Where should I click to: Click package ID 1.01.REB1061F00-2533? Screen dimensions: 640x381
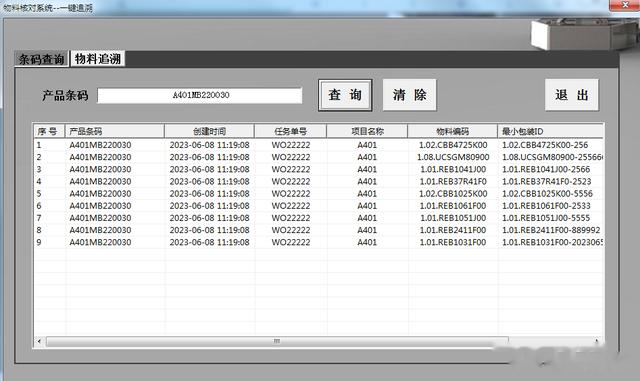pyautogui.click(x=546, y=206)
